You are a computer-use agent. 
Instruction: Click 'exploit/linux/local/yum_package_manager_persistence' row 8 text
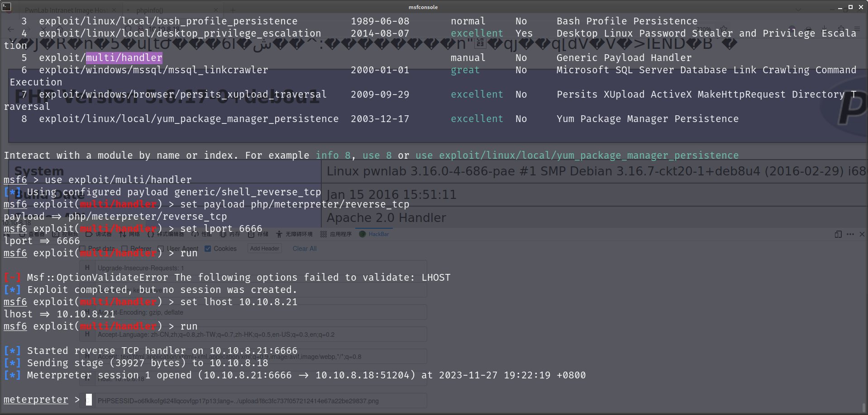tap(189, 119)
